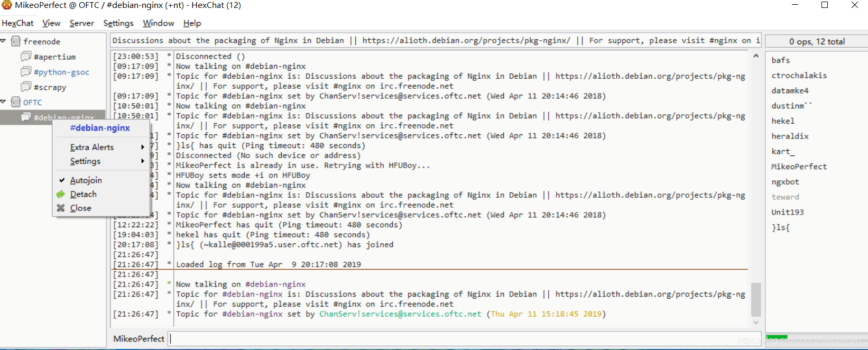Click the channel topic bar
This screenshot has width=868, height=350.
(436, 40)
